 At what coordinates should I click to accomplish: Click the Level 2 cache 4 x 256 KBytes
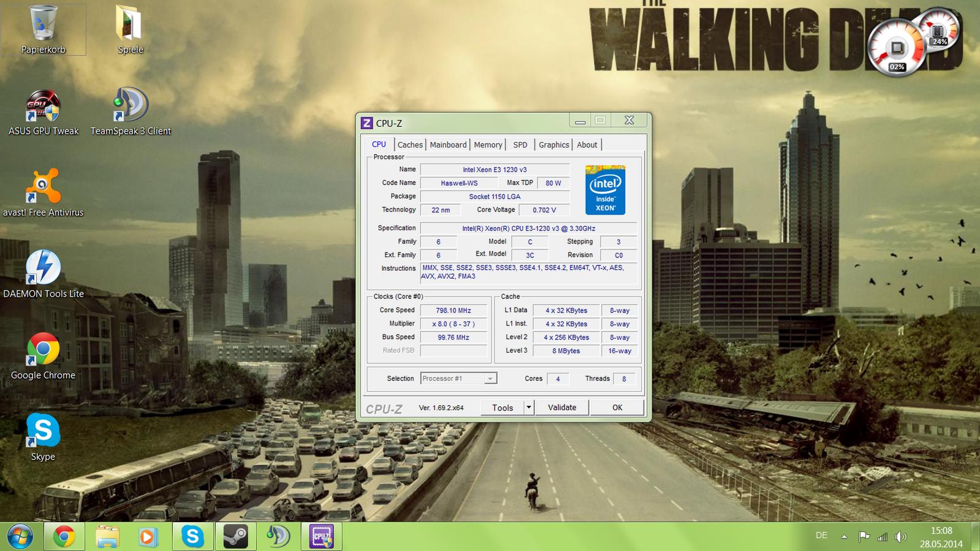pos(566,337)
